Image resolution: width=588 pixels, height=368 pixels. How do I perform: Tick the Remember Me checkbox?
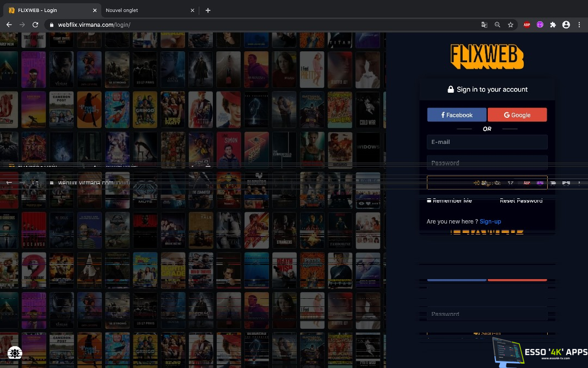429,201
